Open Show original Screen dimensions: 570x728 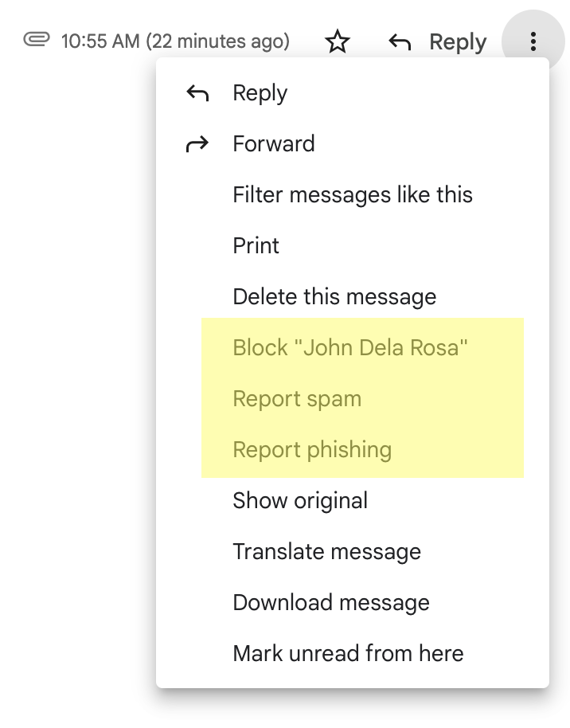click(x=300, y=501)
